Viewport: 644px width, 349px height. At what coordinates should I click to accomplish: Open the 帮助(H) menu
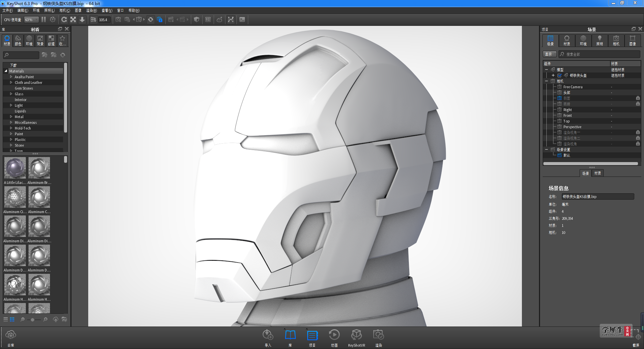click(134, 10)
